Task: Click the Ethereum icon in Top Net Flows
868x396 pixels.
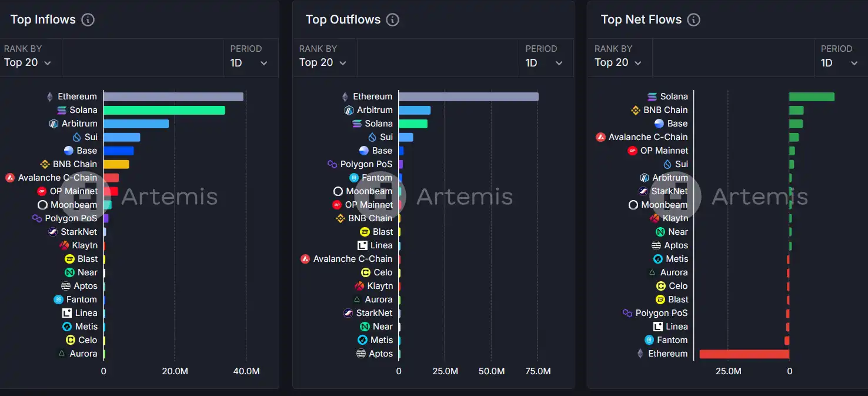Action: point(640,354)
